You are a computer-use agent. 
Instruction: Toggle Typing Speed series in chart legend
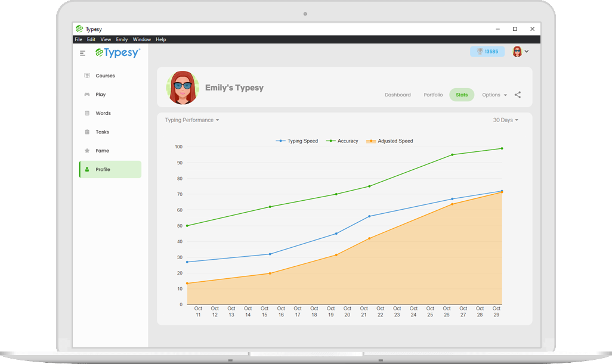296,141
